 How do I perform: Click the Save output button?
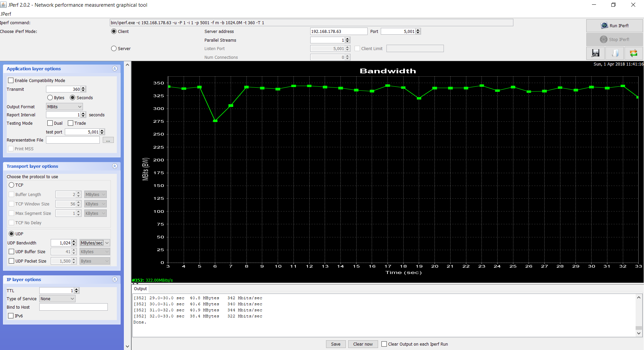[x=335, y=344]
